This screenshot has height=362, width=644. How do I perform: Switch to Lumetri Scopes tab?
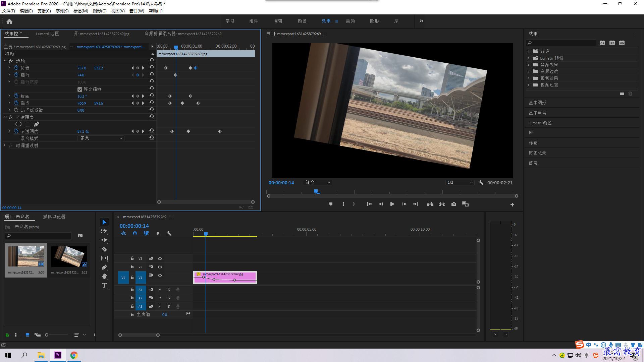tap(48, 34)
